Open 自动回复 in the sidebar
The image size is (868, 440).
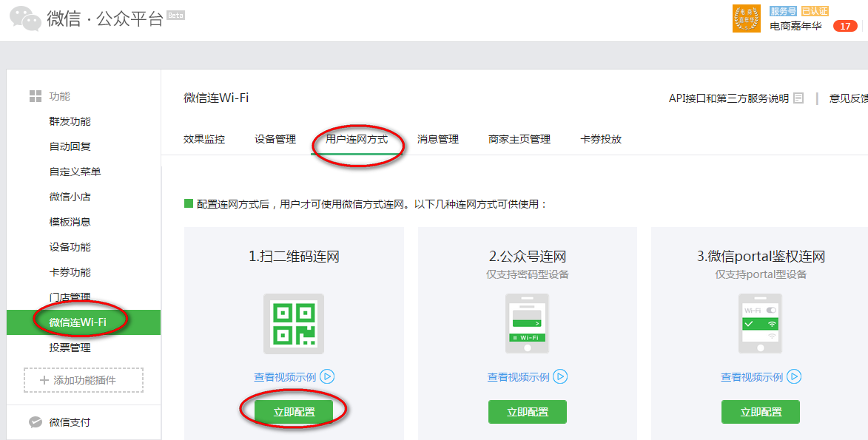[70, 146]
